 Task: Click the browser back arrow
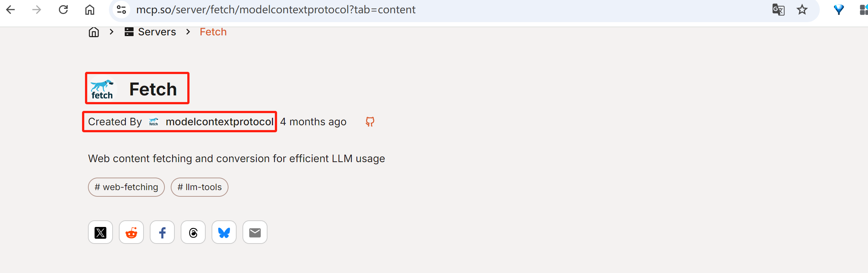(11, 10)
